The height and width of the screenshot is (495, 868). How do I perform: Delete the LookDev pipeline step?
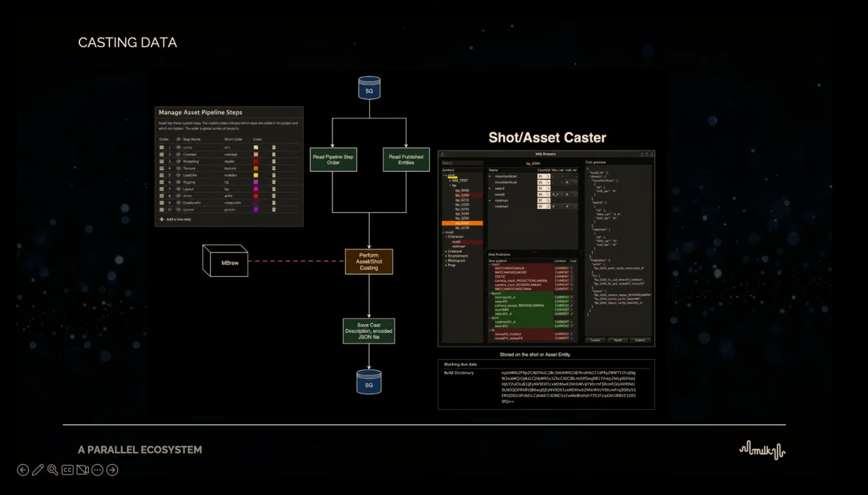click(274, 175)
